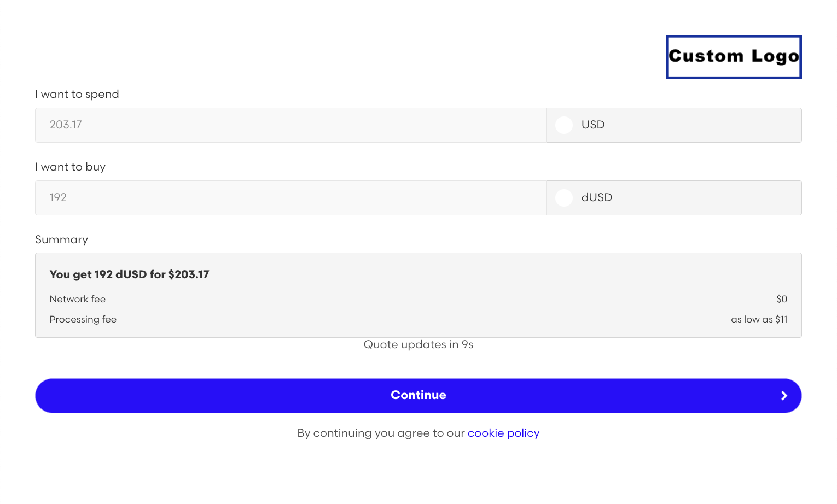This screenshot has width=837, height=504.
Task: Click the "as low as $11" amount
Action: 759,319
